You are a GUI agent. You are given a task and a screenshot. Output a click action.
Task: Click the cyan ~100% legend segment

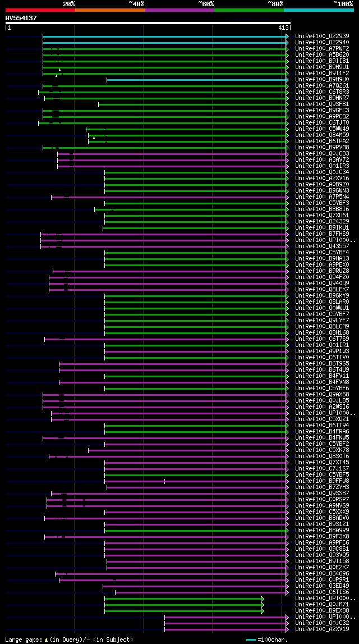[x=319, y=10]
